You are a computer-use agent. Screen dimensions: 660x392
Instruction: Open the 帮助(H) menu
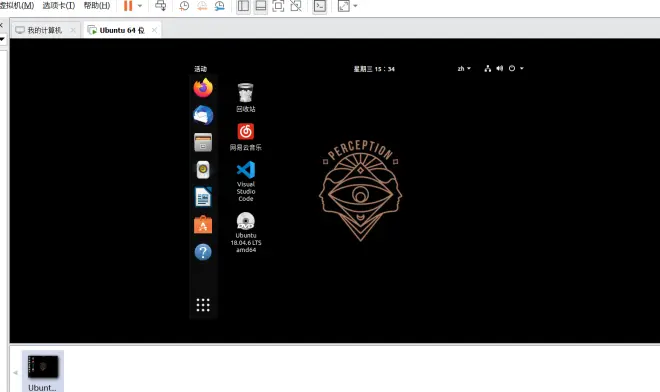point(97,5)
